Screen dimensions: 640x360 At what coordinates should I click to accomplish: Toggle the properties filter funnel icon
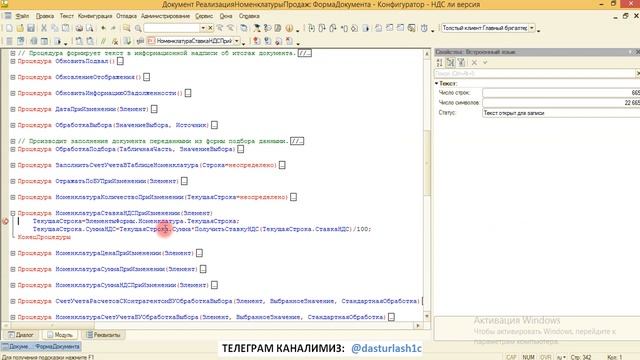pos(461,62)
